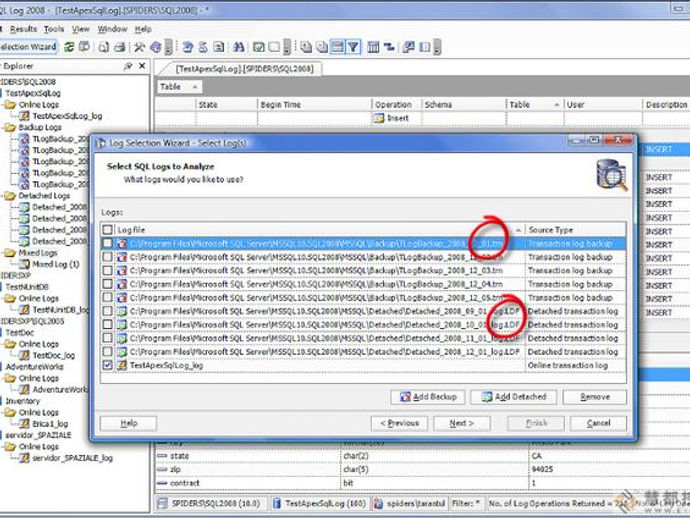
Task: Go back with < Previous button
Action: [399, 423]
